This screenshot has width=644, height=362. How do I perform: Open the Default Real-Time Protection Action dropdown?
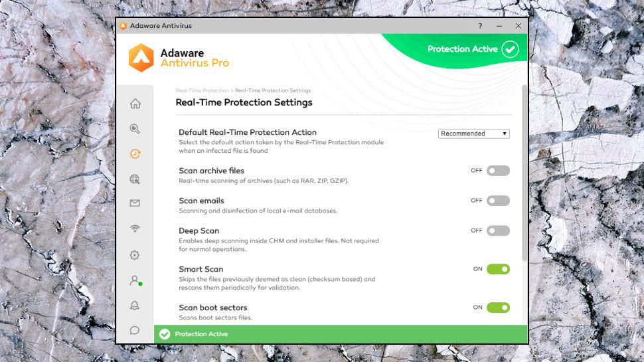473,134
